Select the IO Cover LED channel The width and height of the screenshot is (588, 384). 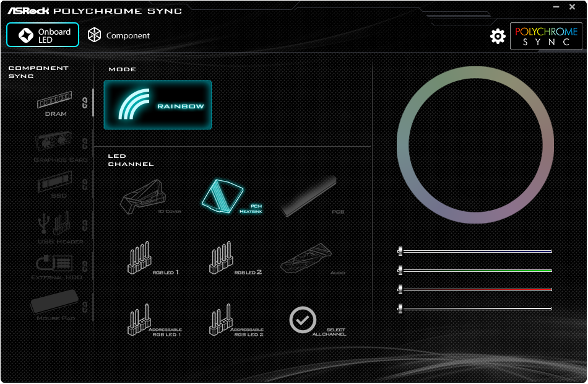pyautogui.click(x=150, y=198)
